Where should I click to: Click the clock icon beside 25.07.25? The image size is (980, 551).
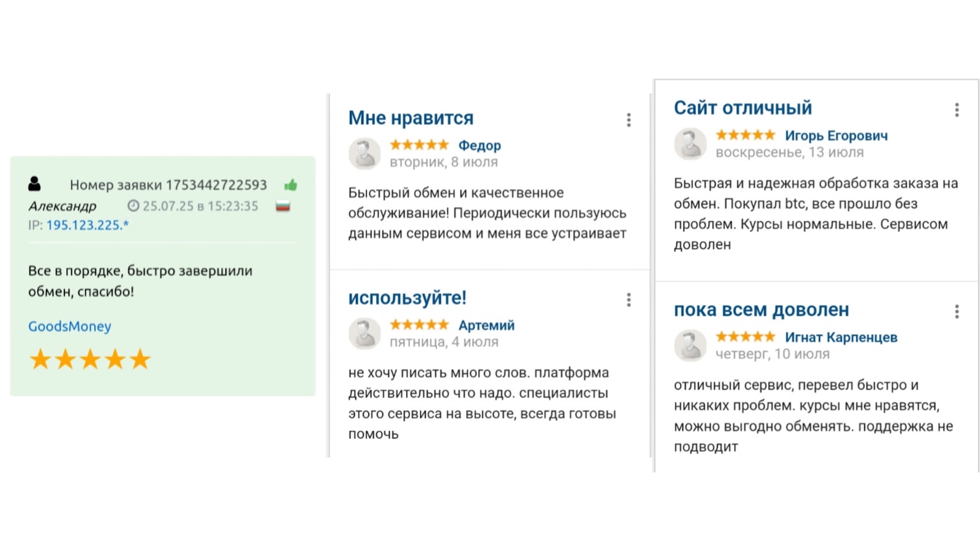(x=133, y=206)
